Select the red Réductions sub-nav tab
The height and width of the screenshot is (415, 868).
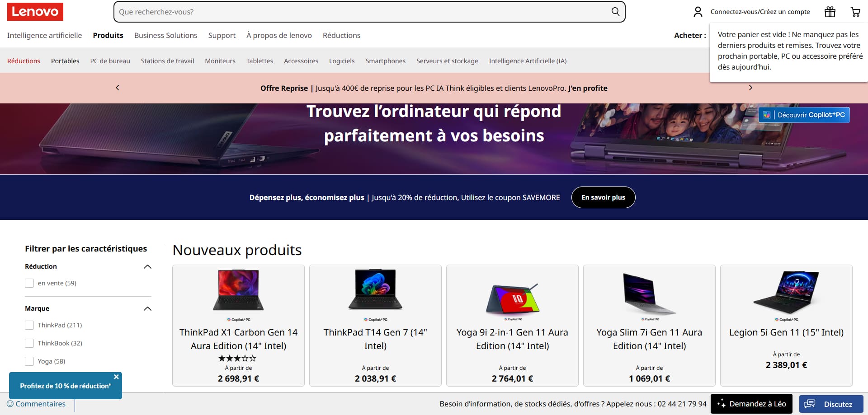coord(24,61)
